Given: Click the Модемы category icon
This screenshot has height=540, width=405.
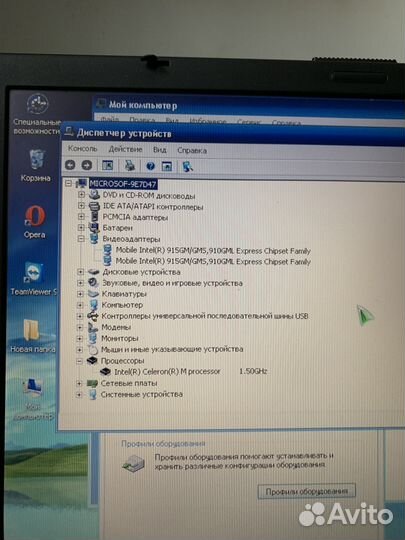Looking at the screenshot, I should 93,327.
